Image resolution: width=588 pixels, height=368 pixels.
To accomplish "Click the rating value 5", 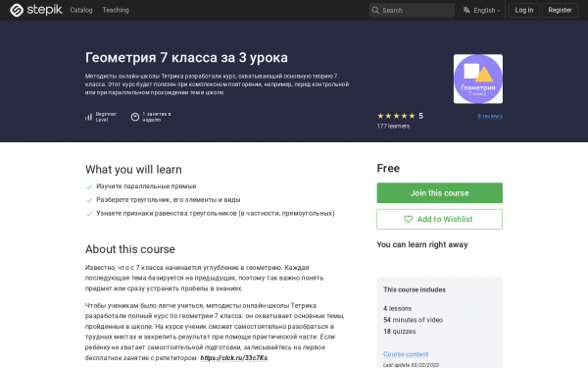I will pos(420,116).
